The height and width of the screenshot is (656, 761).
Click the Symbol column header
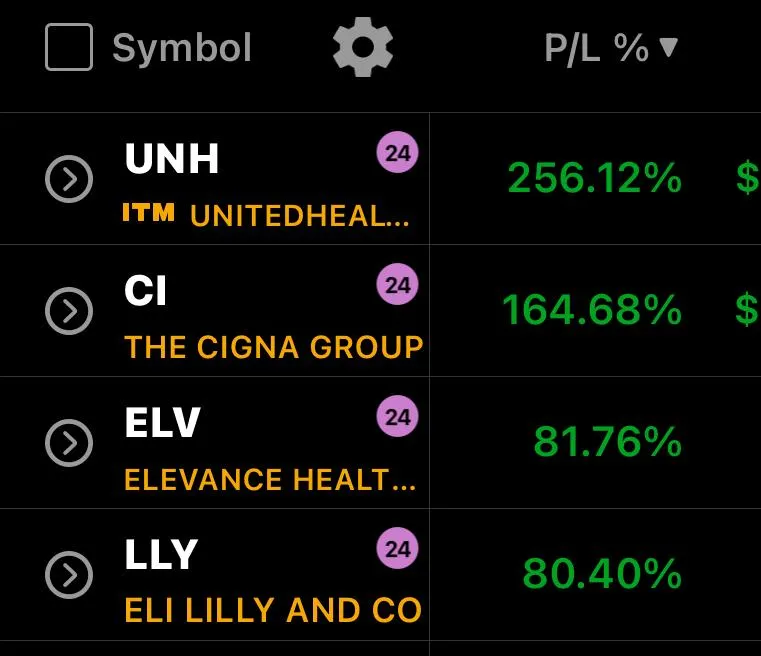[182, 48]
